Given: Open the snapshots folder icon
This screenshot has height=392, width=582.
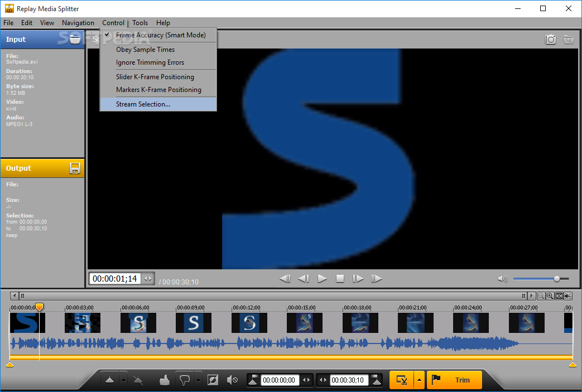Looking at the screenshot, I should (x=569, y=39).
